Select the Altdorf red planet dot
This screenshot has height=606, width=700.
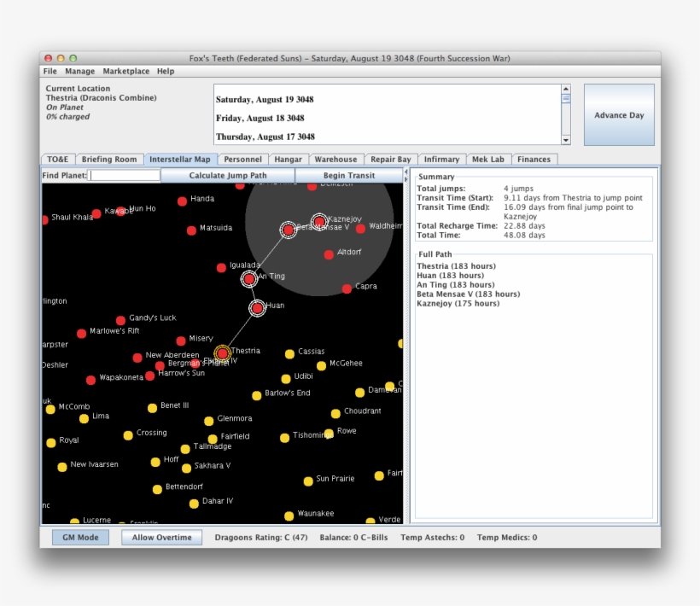(x=329, y=254)
